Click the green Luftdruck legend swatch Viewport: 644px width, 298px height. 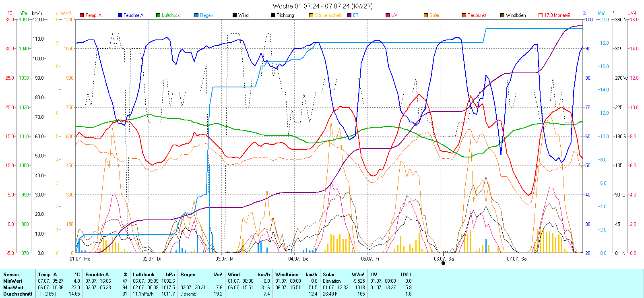point(158,15)
